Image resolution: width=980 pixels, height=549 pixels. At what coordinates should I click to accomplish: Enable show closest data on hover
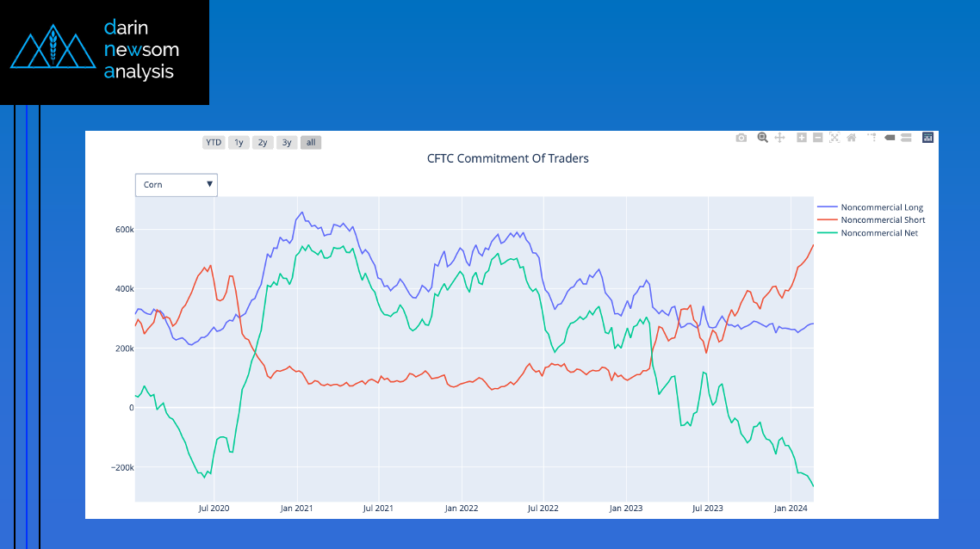pos(890,138)
